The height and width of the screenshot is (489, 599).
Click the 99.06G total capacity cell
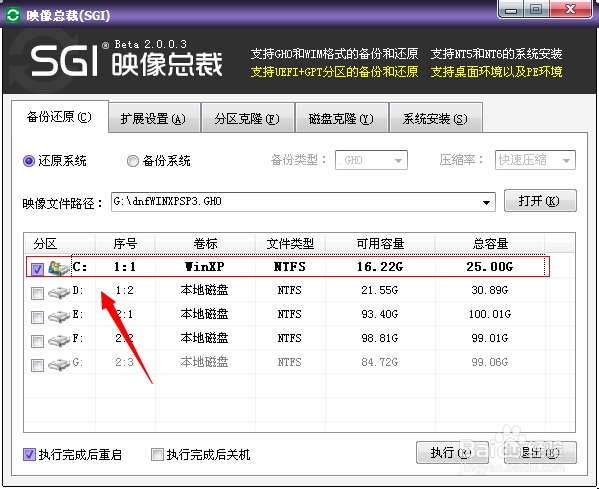click(x=490, y=362)
